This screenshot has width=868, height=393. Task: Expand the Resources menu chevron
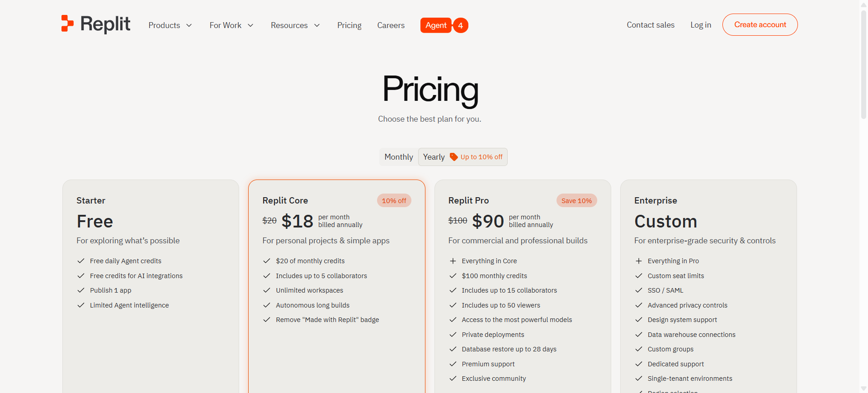tap(317, 25)
